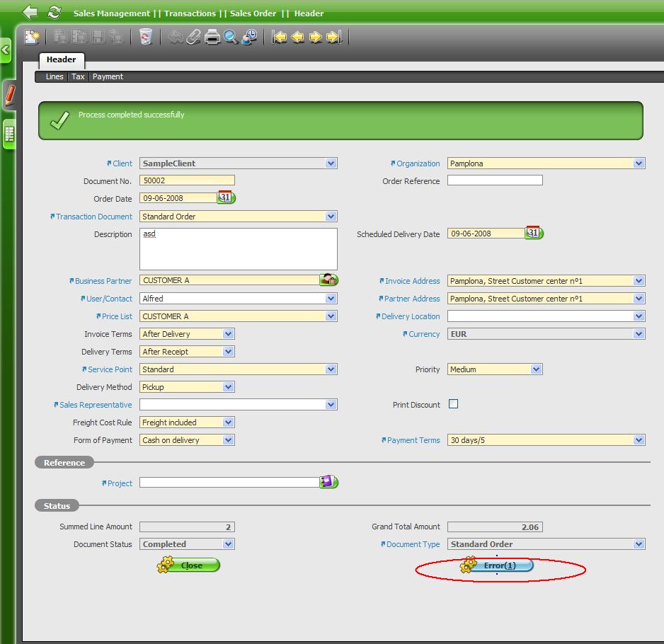Click the Error(1) button
This screenshot has height=644, width=664.
[498, 565]
